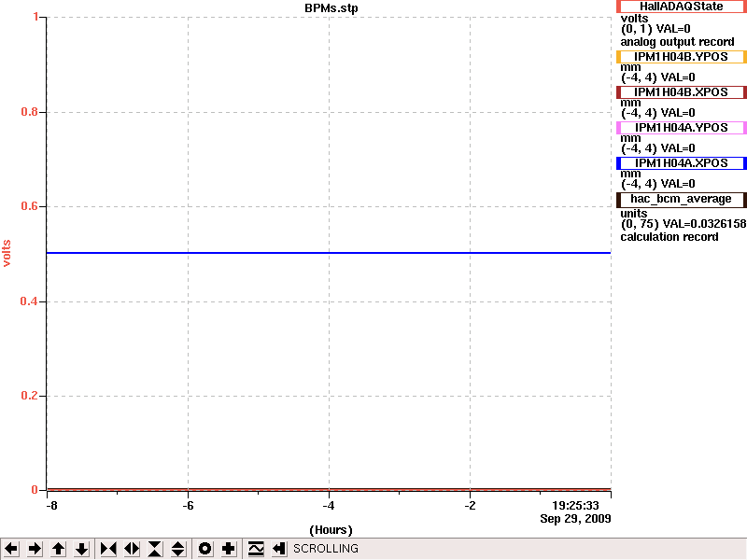Click the (Hours) x-axis label
Viewport: 747px width, 560px height.
pos(331,530)
